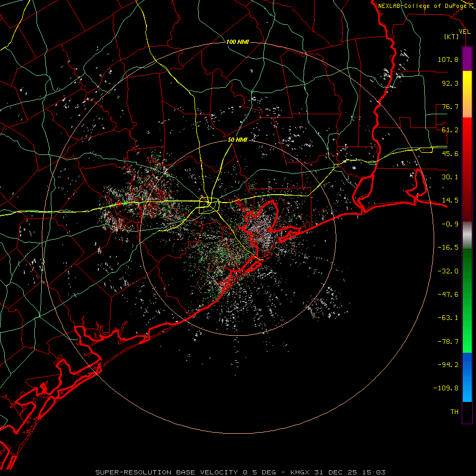Screen dimensions: 476x476
Task: Click the 107.8 velocity scale value
Action: point(448,59)
